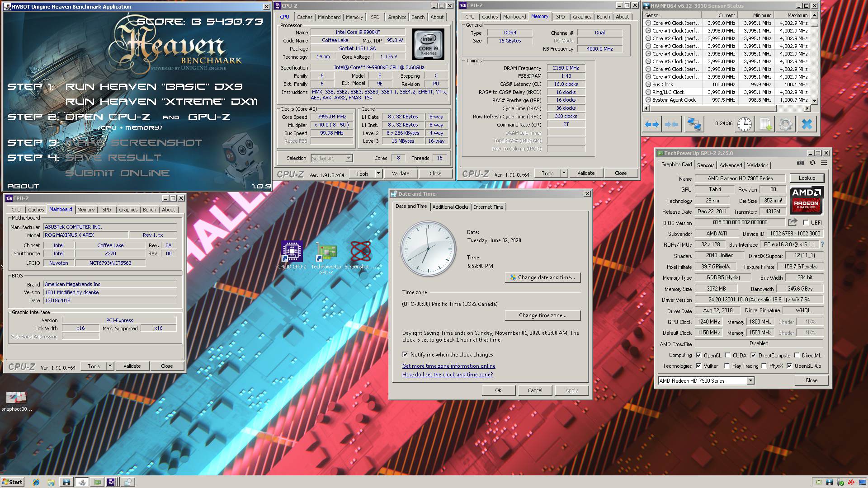This screenshot has width=868, height=488.
Task: Click HWiNFO vertical scroll down arrow
Action: pos(815,101)
